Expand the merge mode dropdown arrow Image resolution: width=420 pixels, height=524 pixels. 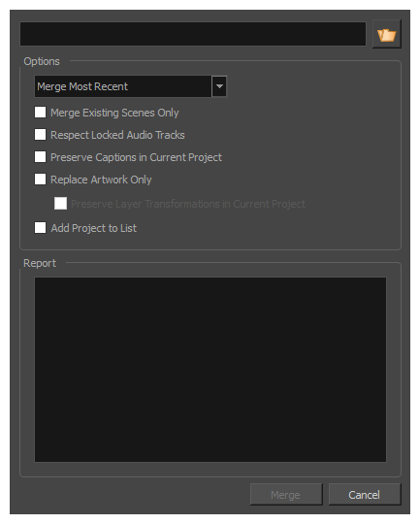(219, 86)
